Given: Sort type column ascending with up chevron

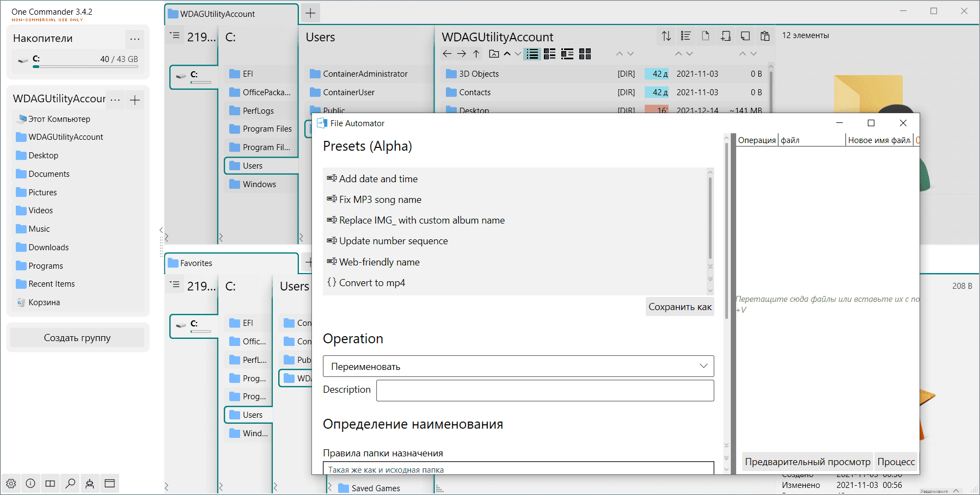Looking at the screenshot, I should (x=620, y=53).
